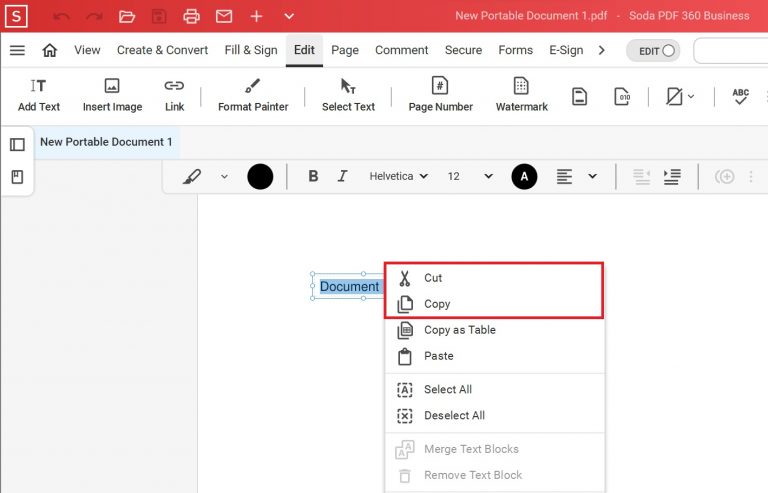Switch to the Comment tab
Image resolution: width=768 pixels, height=493 pixels.
[x=401, y=50]
